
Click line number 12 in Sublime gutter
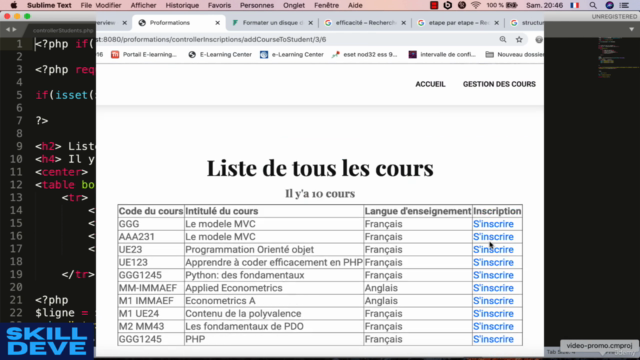(x=16, y=185)
